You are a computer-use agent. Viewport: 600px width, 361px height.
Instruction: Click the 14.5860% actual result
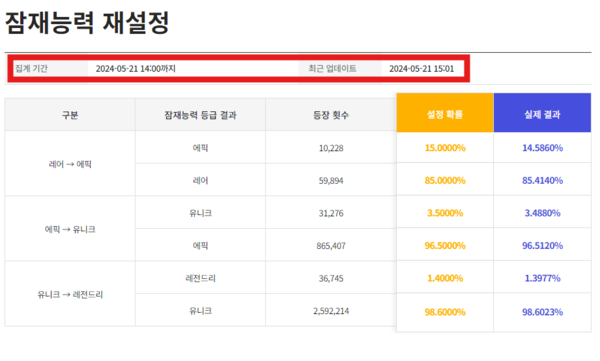(x=543, y=148)
